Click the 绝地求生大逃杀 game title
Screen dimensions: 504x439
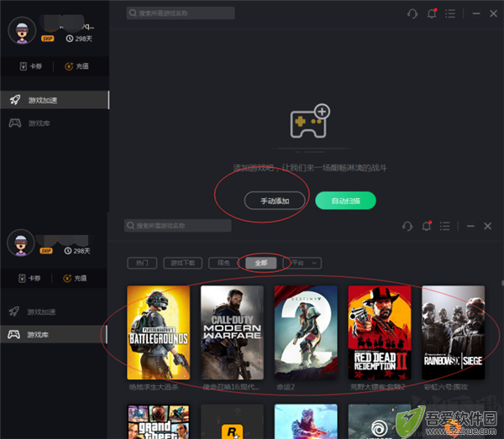click(x=154, y=387)
